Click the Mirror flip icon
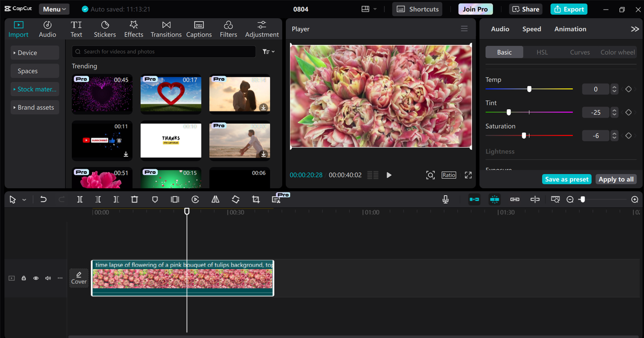The image size is (644, 338). pos(215,199)
